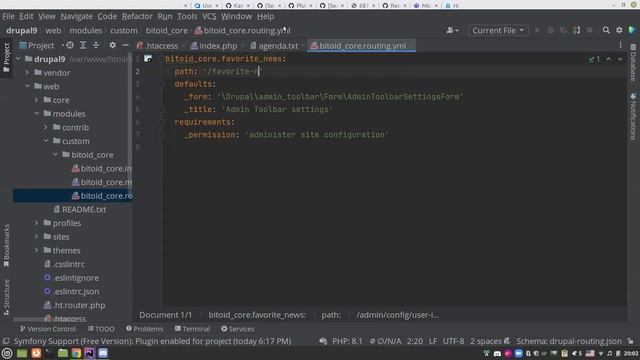Click LF line separator in status bar
This screenshot has height=360, width=640.
click(433, 341)
